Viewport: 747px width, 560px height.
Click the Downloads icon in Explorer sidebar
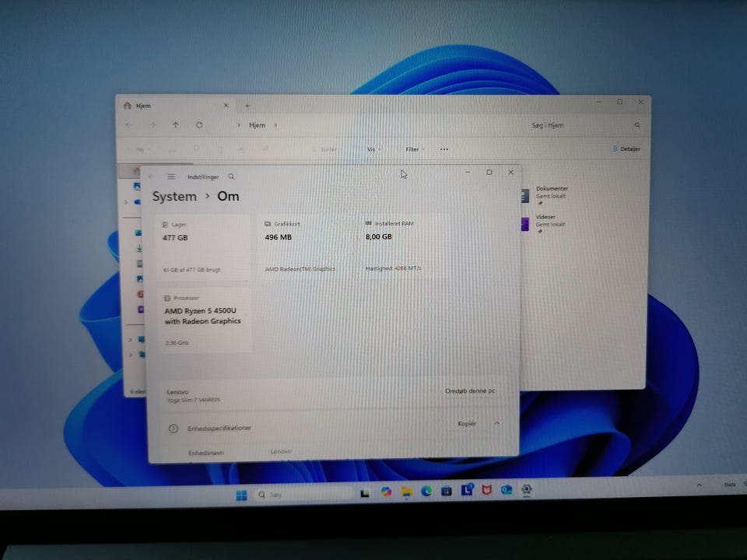[139, 249]
